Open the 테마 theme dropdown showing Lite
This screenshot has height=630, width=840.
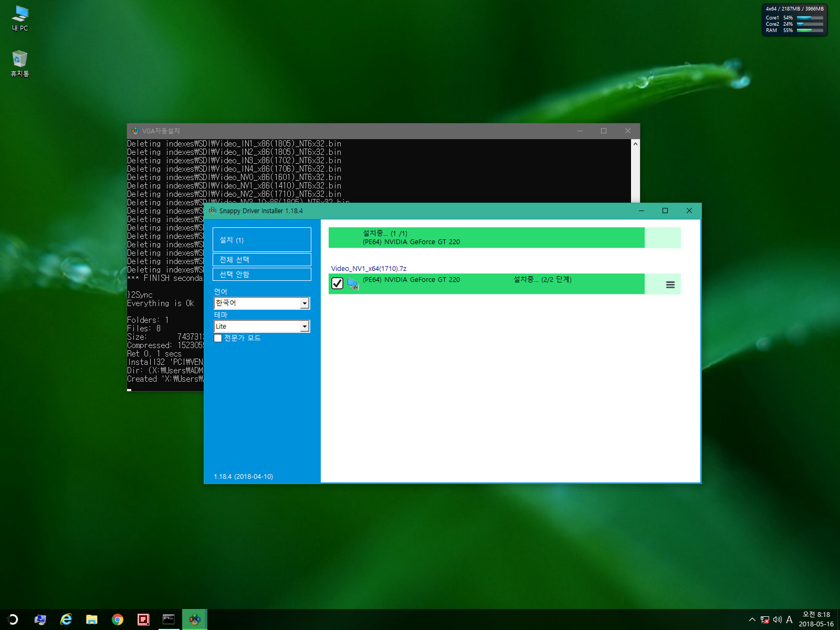click(262, 326)
